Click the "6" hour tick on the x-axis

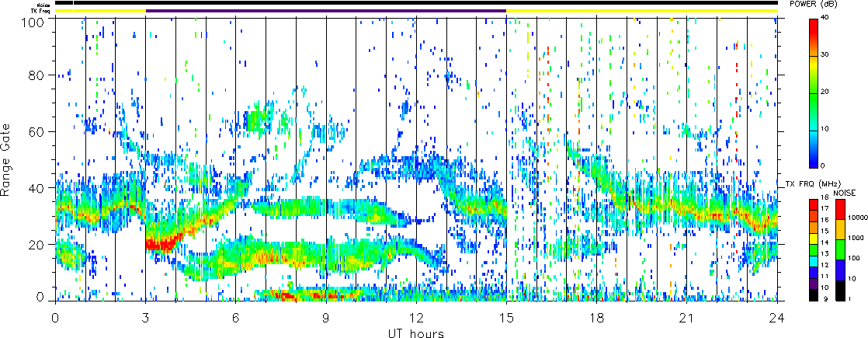pyautogui.click(x=236, y=318)
